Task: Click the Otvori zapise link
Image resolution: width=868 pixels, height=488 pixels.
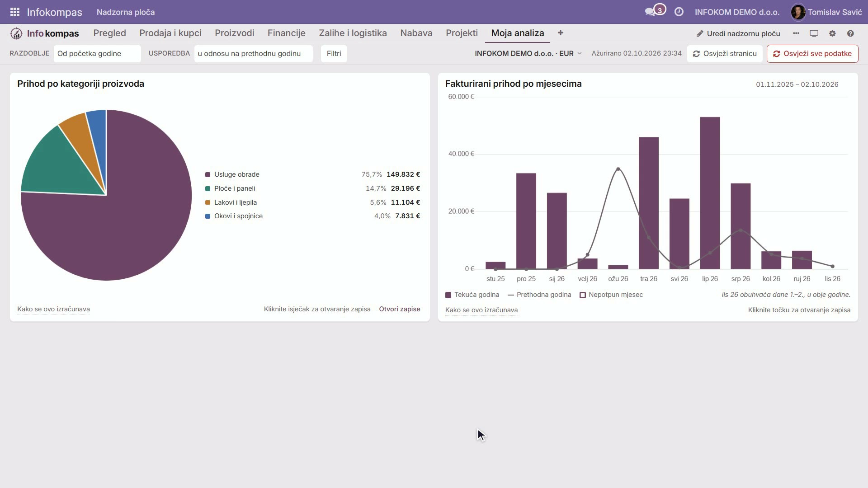Action: click(x=400, y=309)
